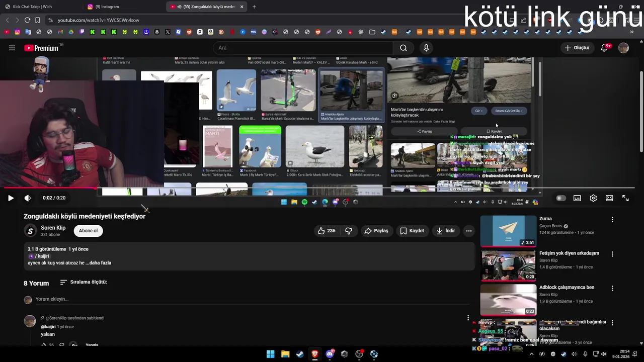
Task: Switch player to theater mode
Action: coord(609,198)
